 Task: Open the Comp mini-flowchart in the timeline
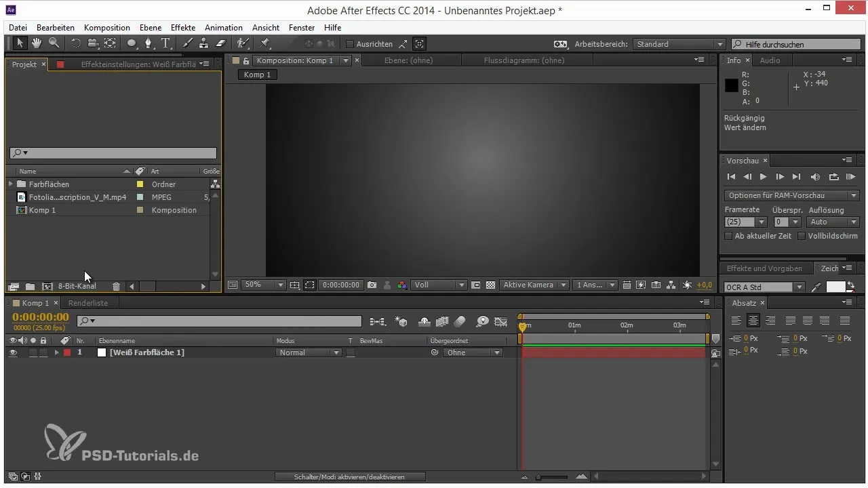(x=378, y=321)
